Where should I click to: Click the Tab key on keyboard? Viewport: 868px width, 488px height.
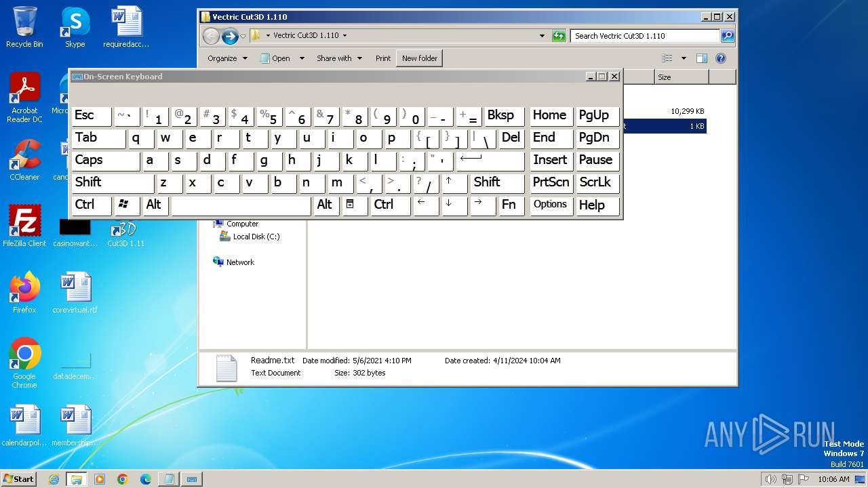[98, 138]
